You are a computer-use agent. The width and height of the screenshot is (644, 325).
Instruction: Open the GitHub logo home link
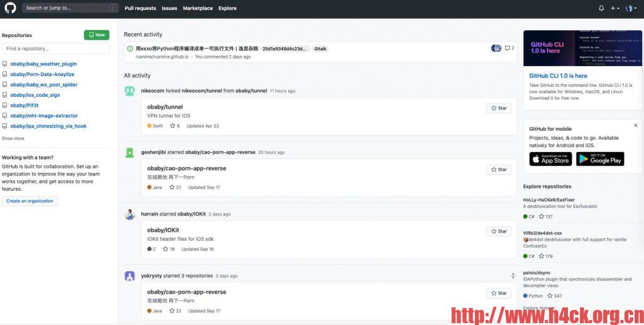point(10,8)
